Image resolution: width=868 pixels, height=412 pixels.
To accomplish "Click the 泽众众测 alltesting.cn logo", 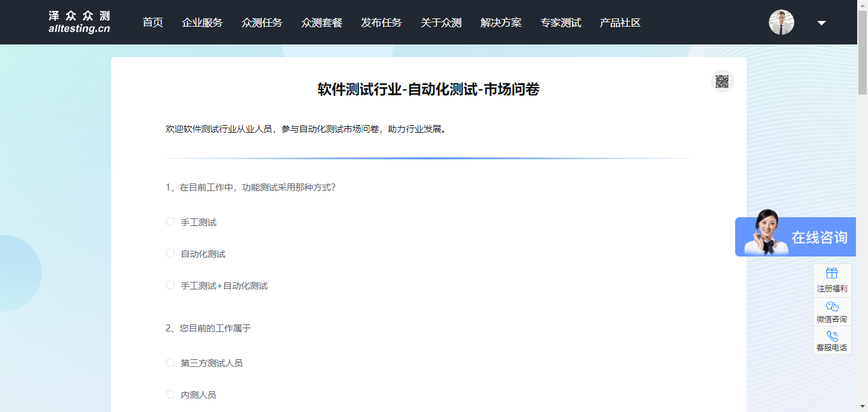I will [79, 22].
